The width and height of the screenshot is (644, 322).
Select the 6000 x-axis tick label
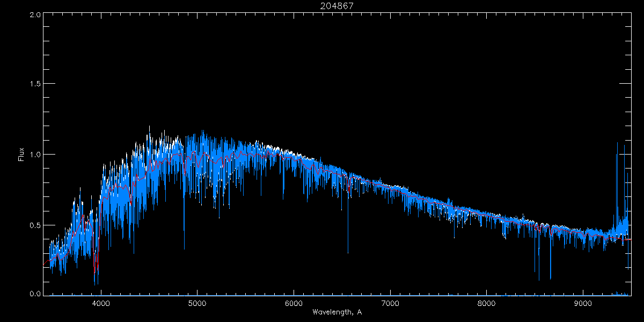click(x=294, y=302)
